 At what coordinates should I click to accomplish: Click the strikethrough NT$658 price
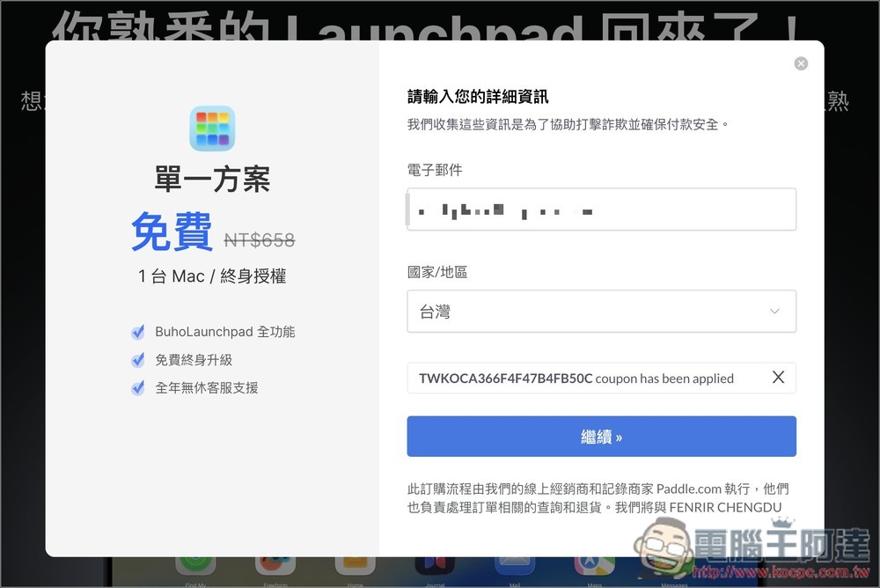coord(261,239)
